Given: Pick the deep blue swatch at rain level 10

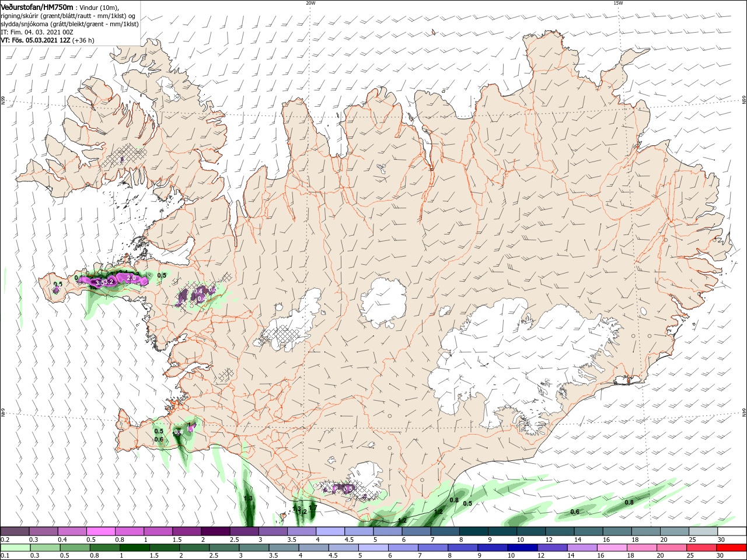Looking at the screenshot, I should (522, 548).
